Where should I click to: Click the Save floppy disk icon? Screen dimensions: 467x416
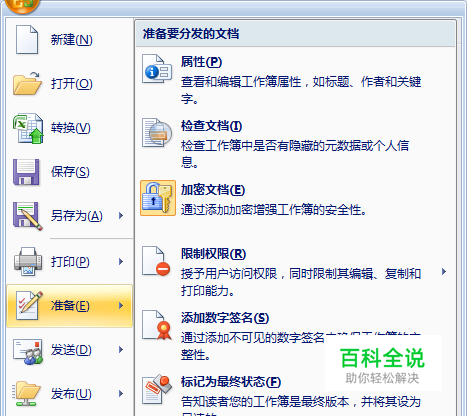click(x=26, y=172)
